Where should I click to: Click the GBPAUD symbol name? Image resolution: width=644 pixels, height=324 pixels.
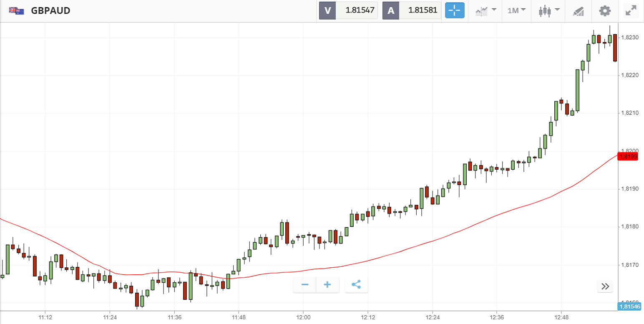[x=50, y=11]
